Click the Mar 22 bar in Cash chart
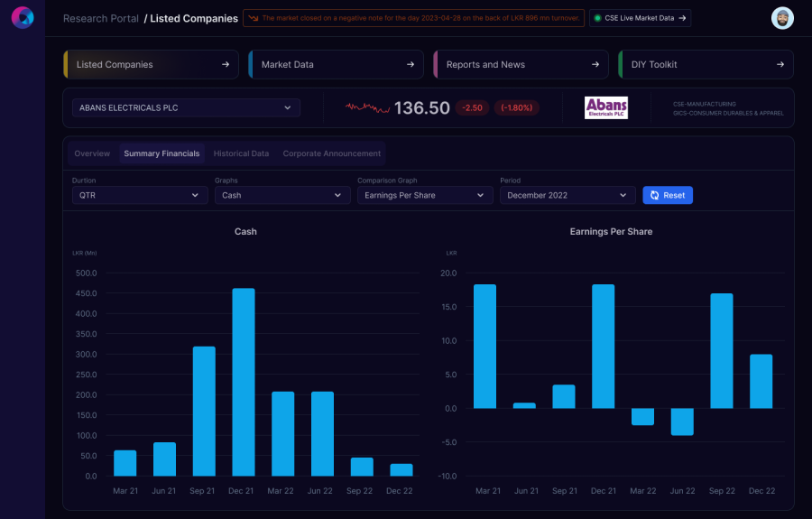This screenshot has width=812, height=519. (x=282, y=433)
